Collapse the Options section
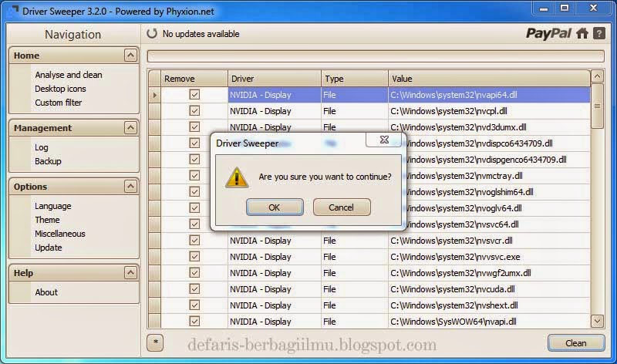 pos(130,187)
